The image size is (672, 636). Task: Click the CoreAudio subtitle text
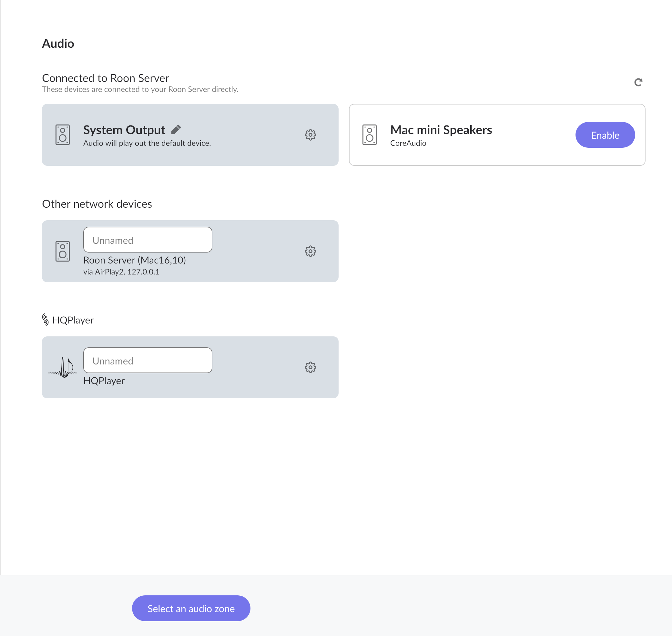(x=408, y=143)
